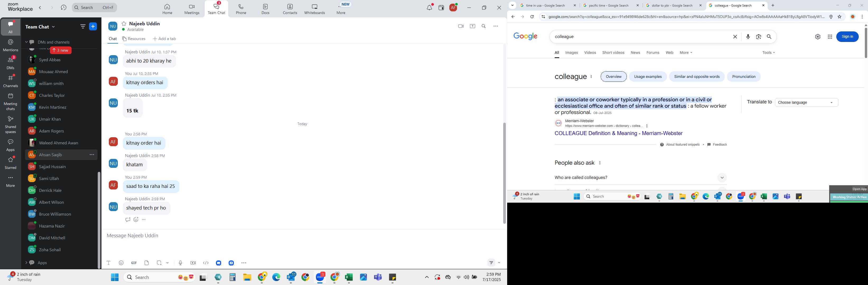Expand the Apps section in the chat list
Viewport: 868px width, 285px height.
(x=26, y=263)
